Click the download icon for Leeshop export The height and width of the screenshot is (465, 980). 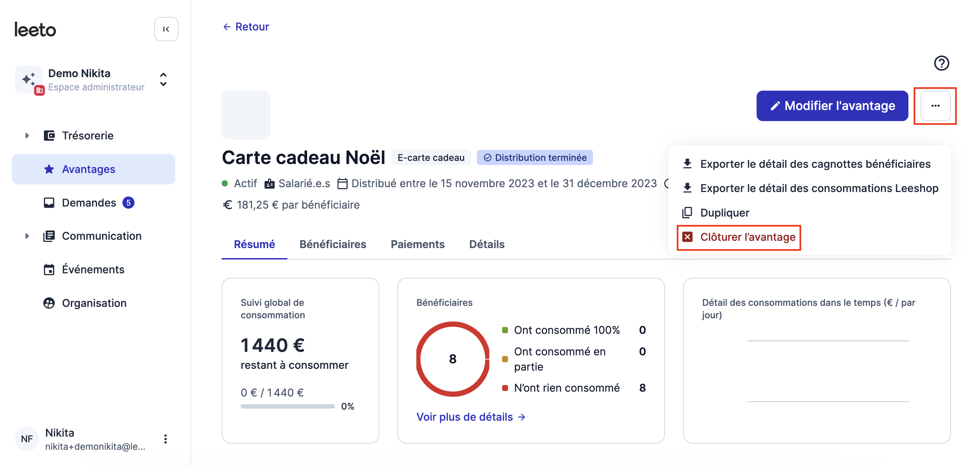pyautogui.click(x=687, y=188)
